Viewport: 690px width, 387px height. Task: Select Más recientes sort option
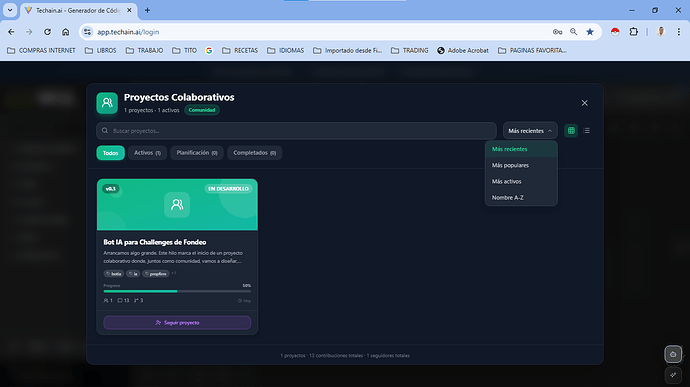click(521, 149)
